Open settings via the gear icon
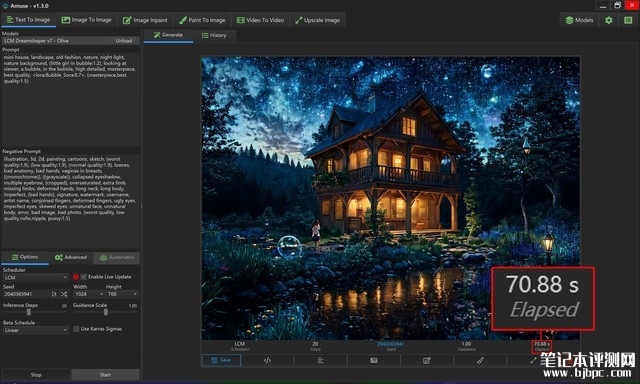The image size is (640, 384). point(609,20)
